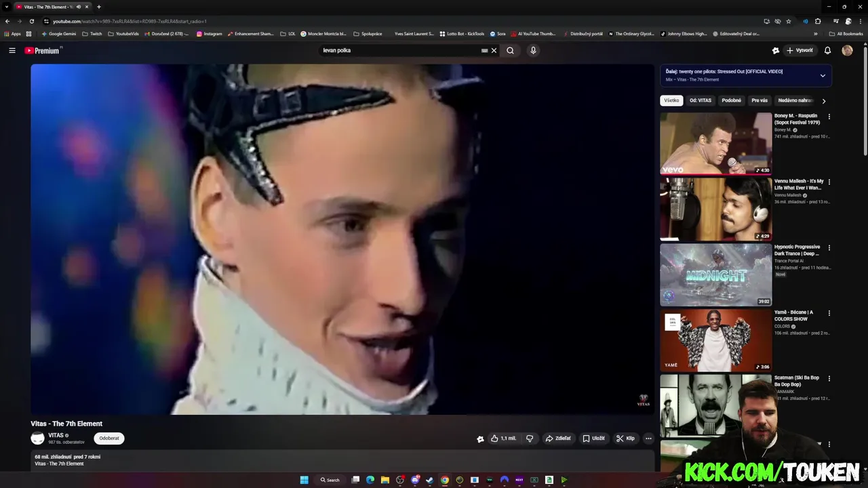The height and width of the screenshot is (488, 868).
Task: Open options menu for Vennu Mallesh video
Action: pos(829,182)
